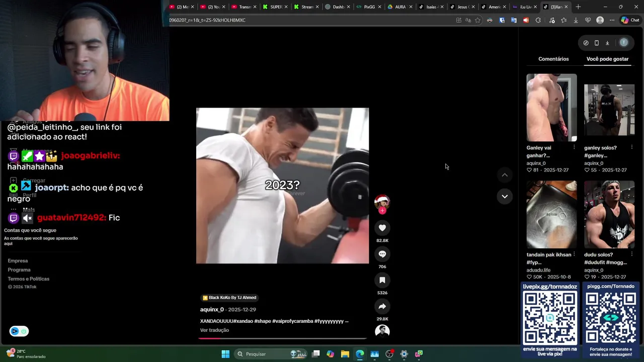This screenshot has width=644, height=362.
Task: Go to next video with down chevron
Action: point(505,196)
